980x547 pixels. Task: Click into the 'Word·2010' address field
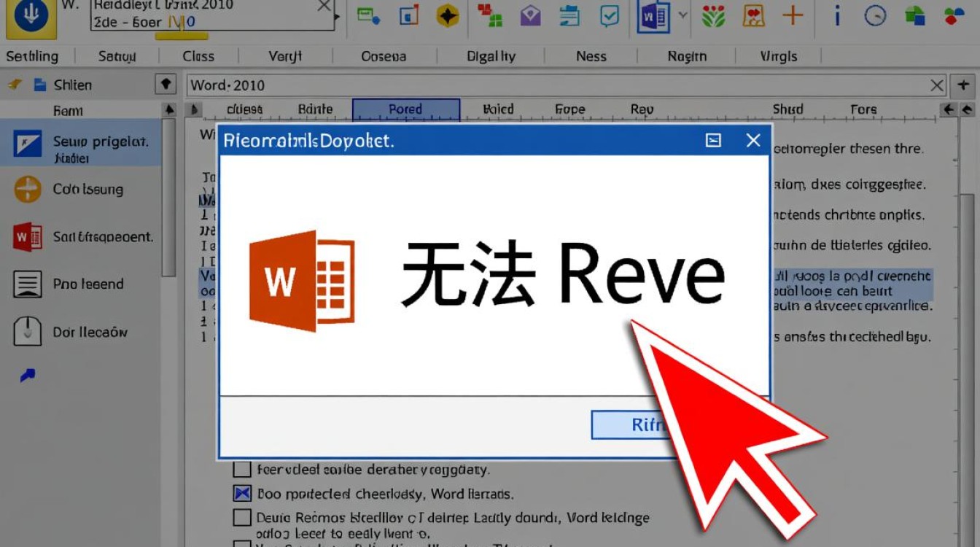(554, 85)
